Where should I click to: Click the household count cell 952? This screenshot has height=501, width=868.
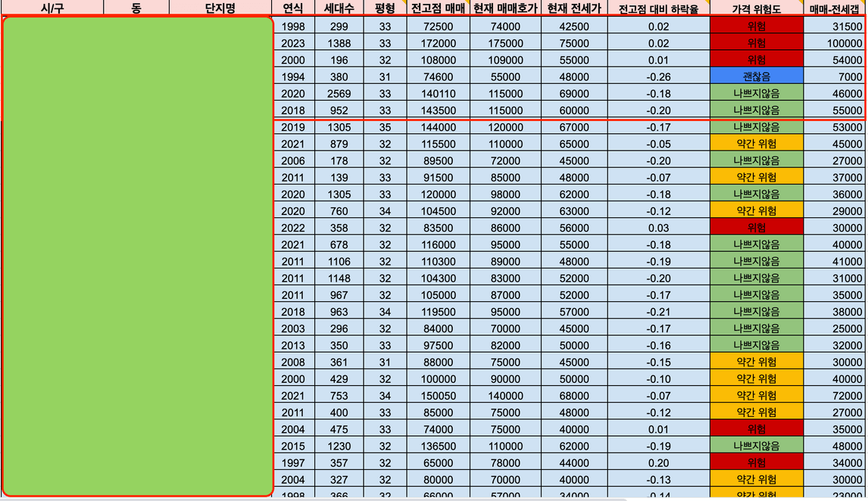[339, 110]
